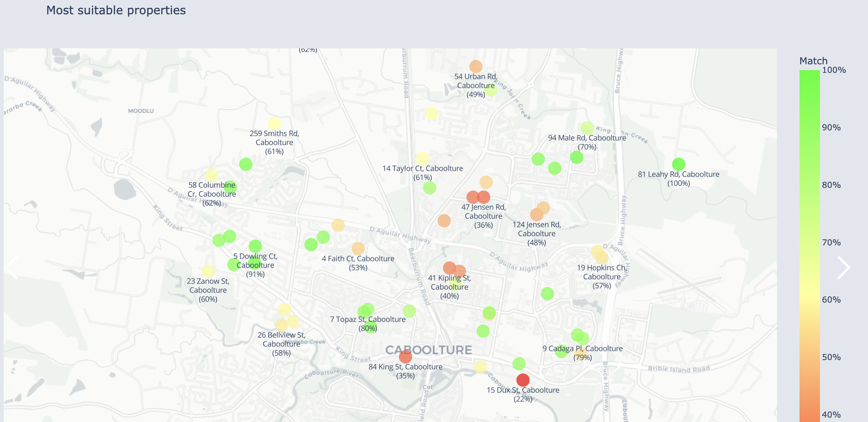Click the Most suitable properties title
The image size is (868, 422).
[116, 11]
